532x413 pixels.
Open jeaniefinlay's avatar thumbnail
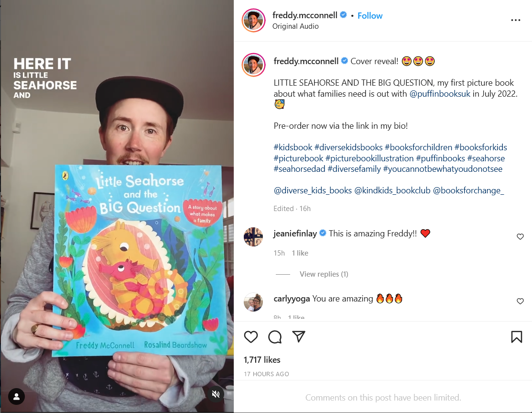[253, 237]
